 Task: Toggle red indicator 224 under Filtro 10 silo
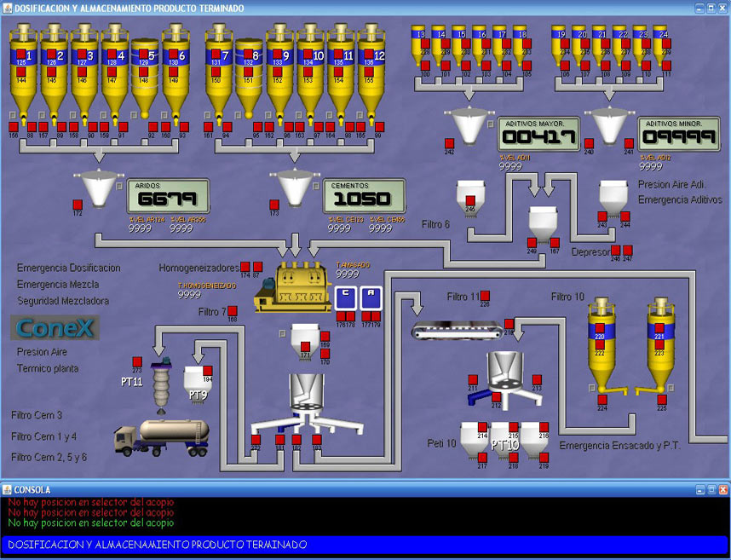pos(601,400)
